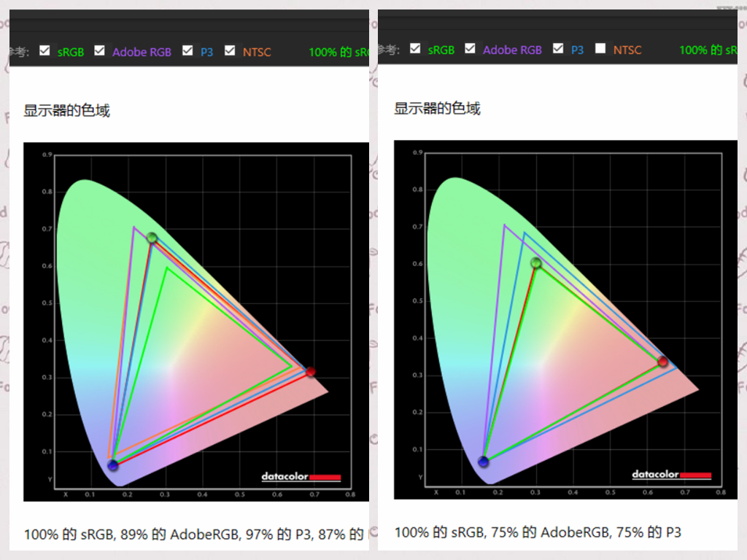
Task: Toggle P3 checkbox in right screenshot
Action: (x=559, y=48)
